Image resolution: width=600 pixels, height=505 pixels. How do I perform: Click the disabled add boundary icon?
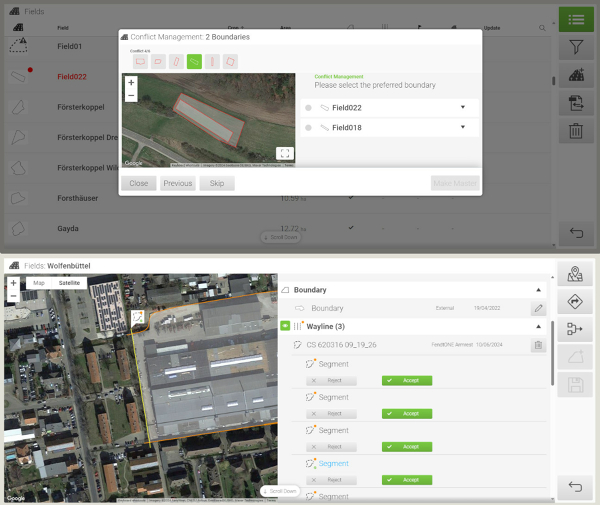click(x=575, y=357)
